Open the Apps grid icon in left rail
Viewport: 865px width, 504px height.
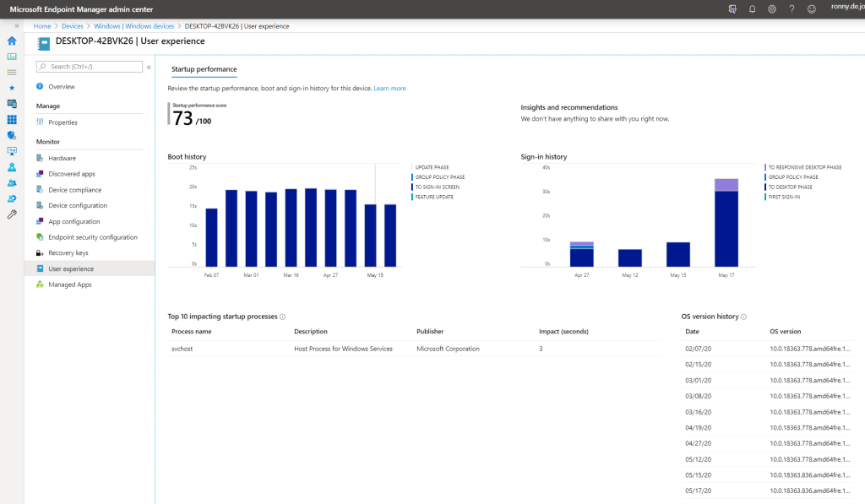coord(12,120)
